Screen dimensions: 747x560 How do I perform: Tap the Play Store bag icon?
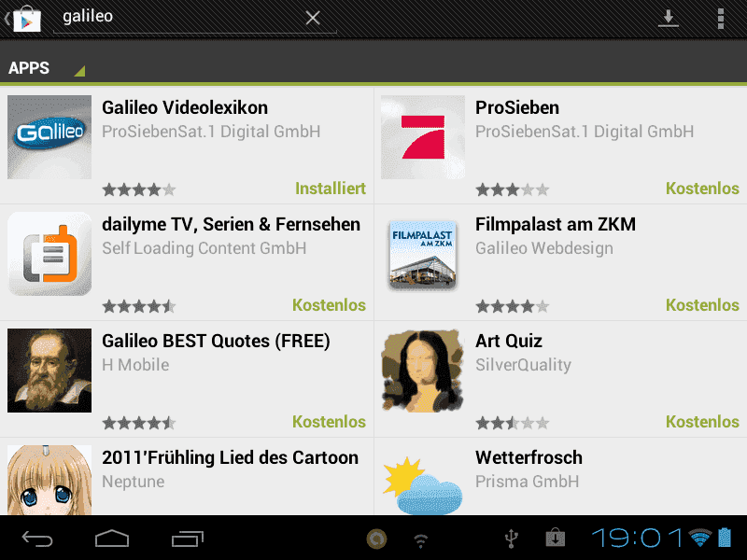[x=27, y=19]
